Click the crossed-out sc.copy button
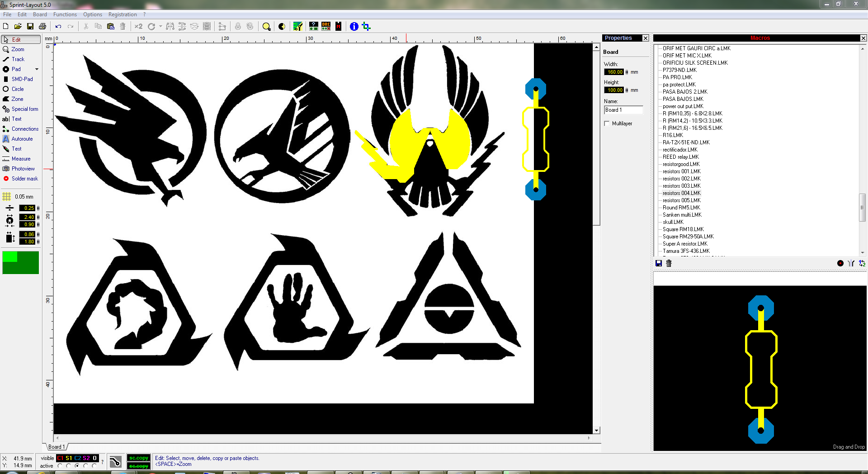 click(x=139, y=466)
